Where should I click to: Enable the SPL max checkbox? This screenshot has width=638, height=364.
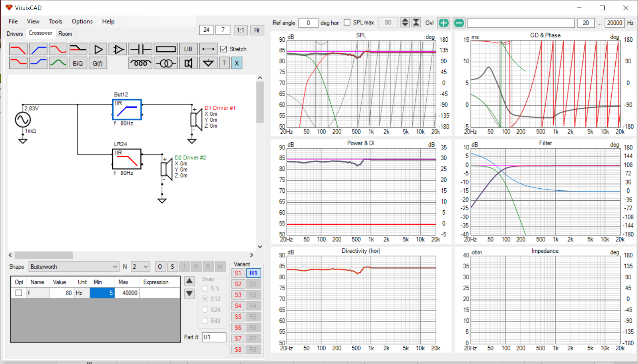tap(347, 22)
